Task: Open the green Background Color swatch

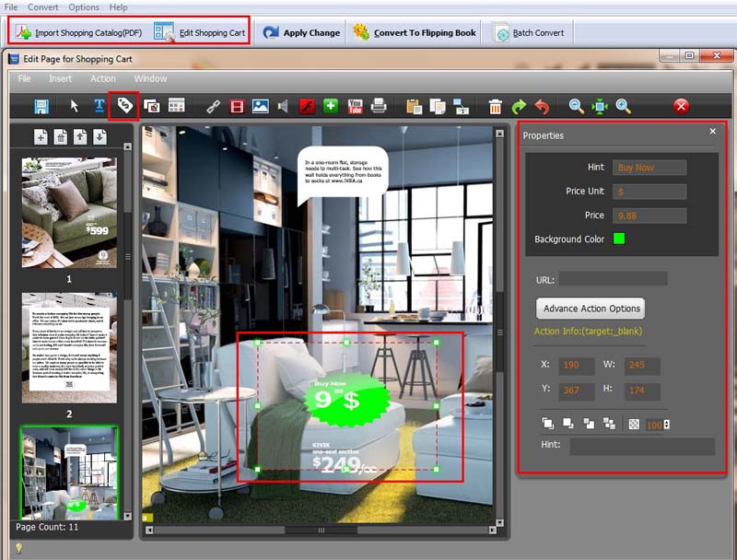Action: [x=619, y=239]
